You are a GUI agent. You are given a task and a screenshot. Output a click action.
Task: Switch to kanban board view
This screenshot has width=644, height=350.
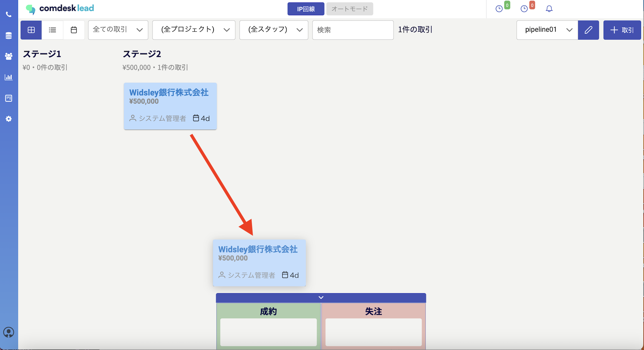pyautogui.click(x=31, y=30)
